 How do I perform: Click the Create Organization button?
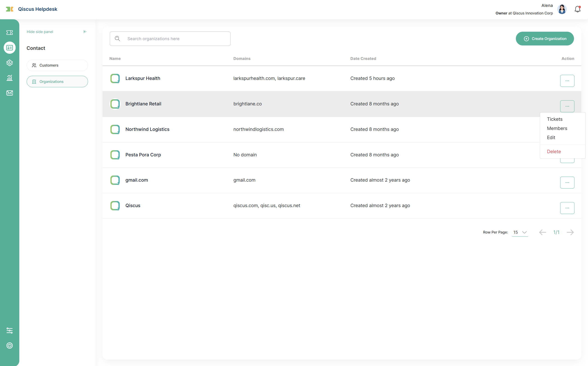click(x=545, y=39)
